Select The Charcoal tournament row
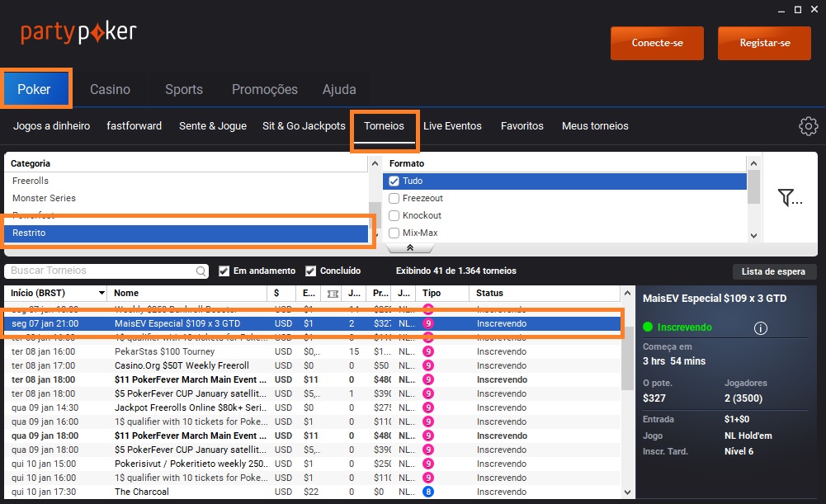 (313, 492)
